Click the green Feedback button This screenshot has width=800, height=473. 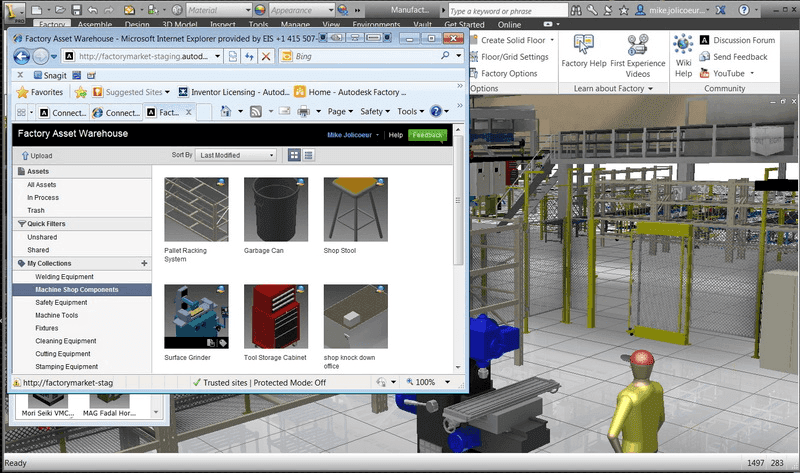(428, 135)
